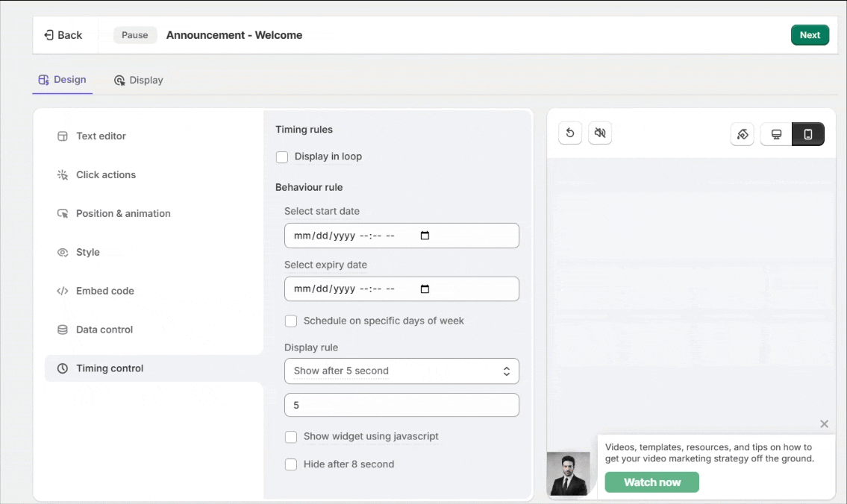
Task: Switch to desktop preview icon
Action: (x=776, y=134)
